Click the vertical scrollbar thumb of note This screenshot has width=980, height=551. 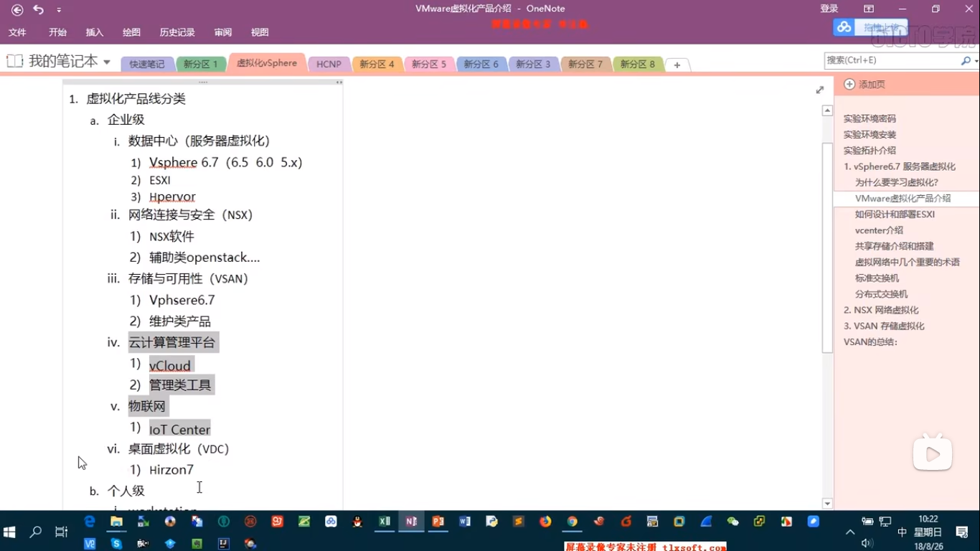(x=827, y=248)
